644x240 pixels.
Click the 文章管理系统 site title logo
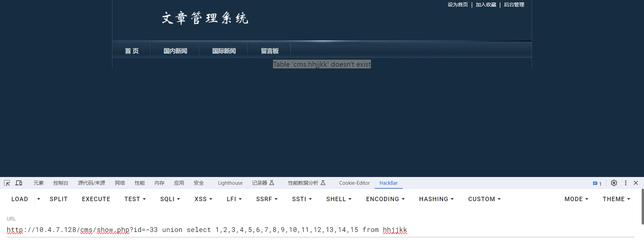[205, 18]
